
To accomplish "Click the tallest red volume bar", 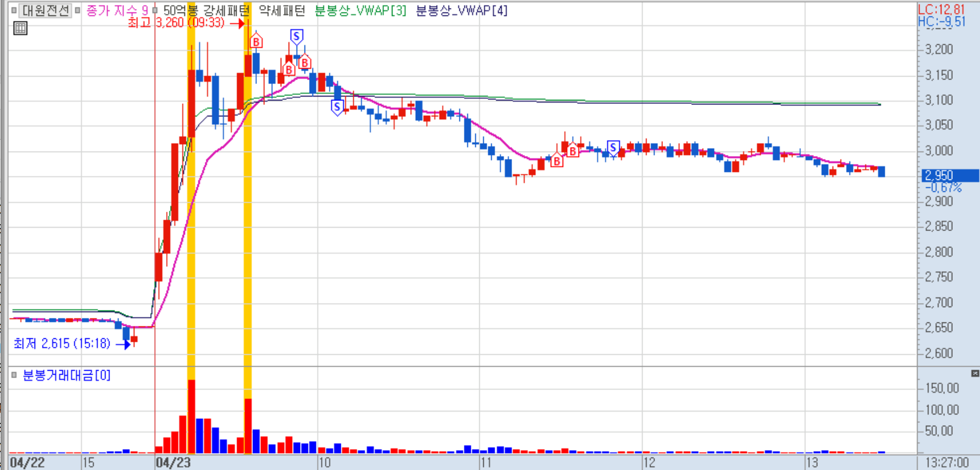I will tap(192, 417).
